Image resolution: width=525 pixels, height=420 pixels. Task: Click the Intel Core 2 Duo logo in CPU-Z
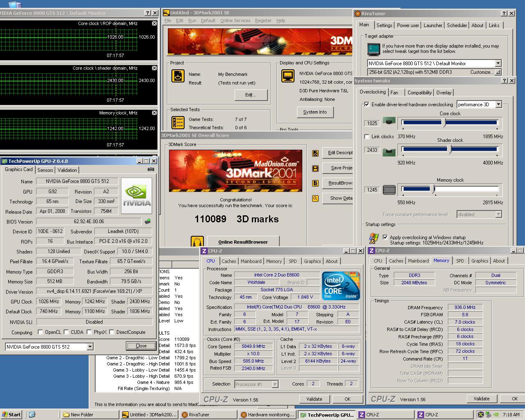(341, 285)
